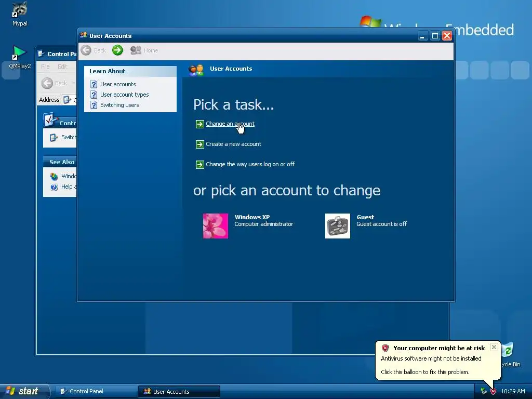This screenshot has width=532, height=399.
Task: Click the green arrow next to Change an account
Action: click(x=200, y=124)
